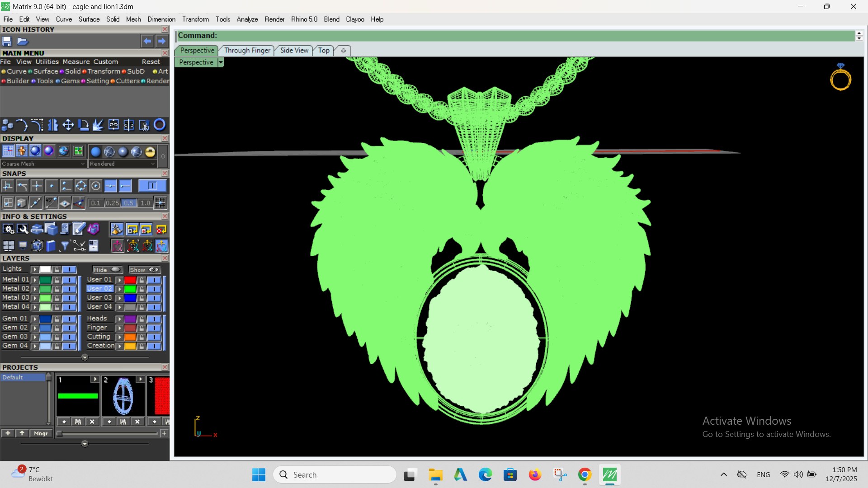Image resolution: width=868 pixels, height=488 pixels.
Task: Click the blue book icon
Action: (x=51, y=246)
